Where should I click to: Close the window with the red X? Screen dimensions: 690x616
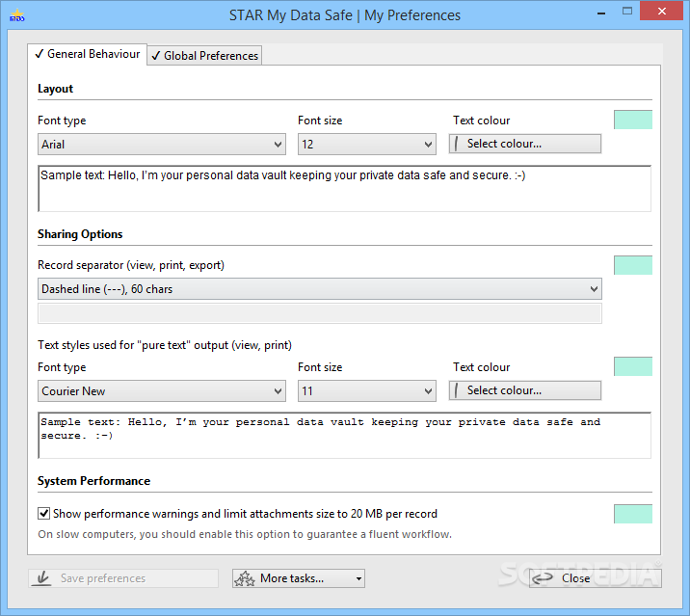[x=661, y=12]
